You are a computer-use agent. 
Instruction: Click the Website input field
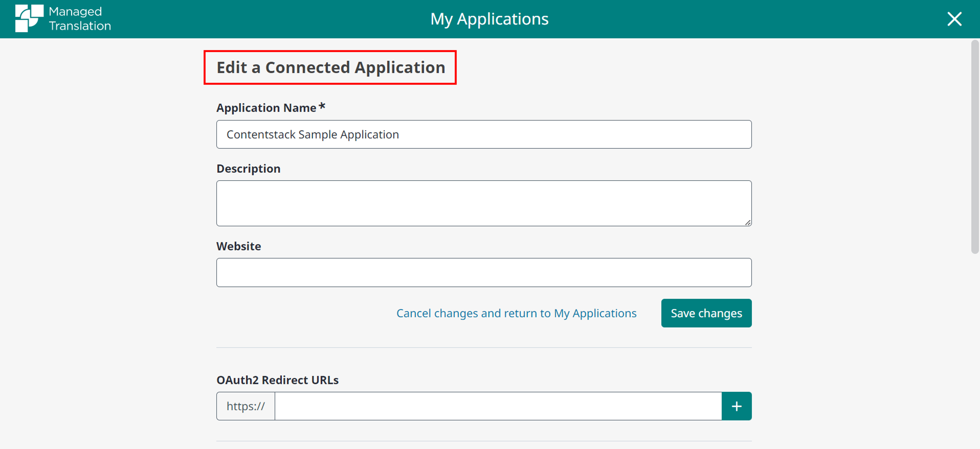[x=484, y=272]
